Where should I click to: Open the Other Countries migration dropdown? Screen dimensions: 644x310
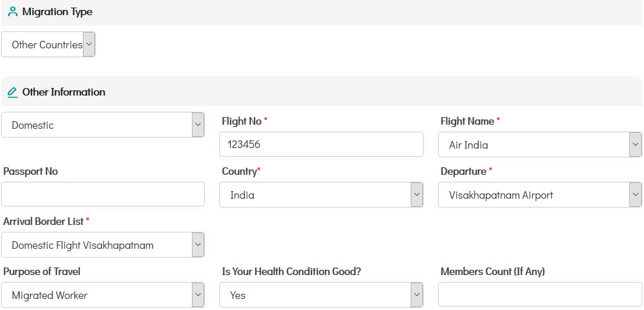point(48,45)
